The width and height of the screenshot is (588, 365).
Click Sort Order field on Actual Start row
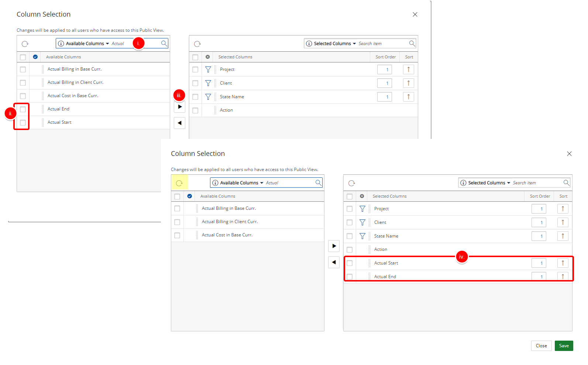(539, 263)
